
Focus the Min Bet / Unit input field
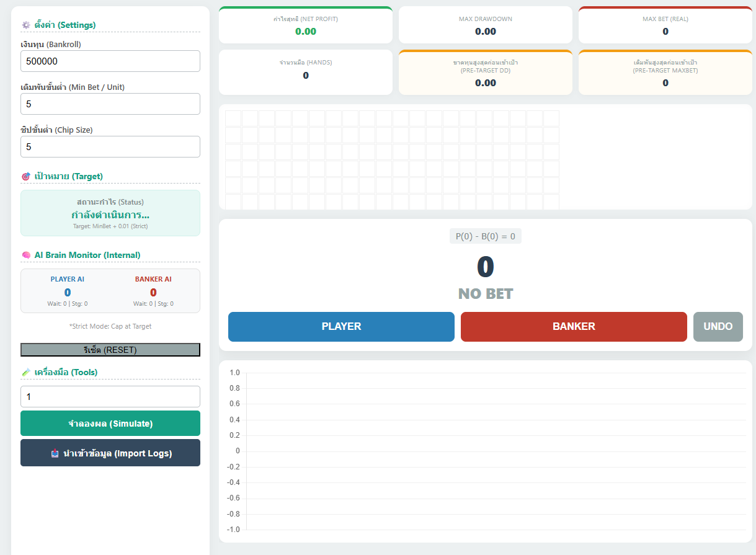coord(110,104)
